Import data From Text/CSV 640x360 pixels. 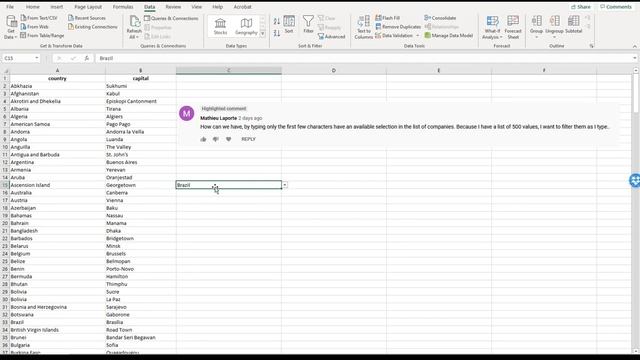pos(39,18)
